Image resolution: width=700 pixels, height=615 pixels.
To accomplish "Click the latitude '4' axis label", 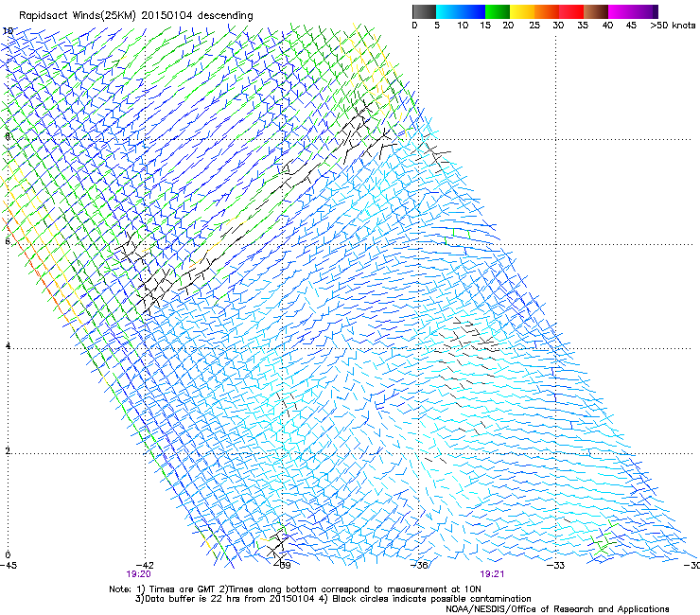I will tap(8, 345).
